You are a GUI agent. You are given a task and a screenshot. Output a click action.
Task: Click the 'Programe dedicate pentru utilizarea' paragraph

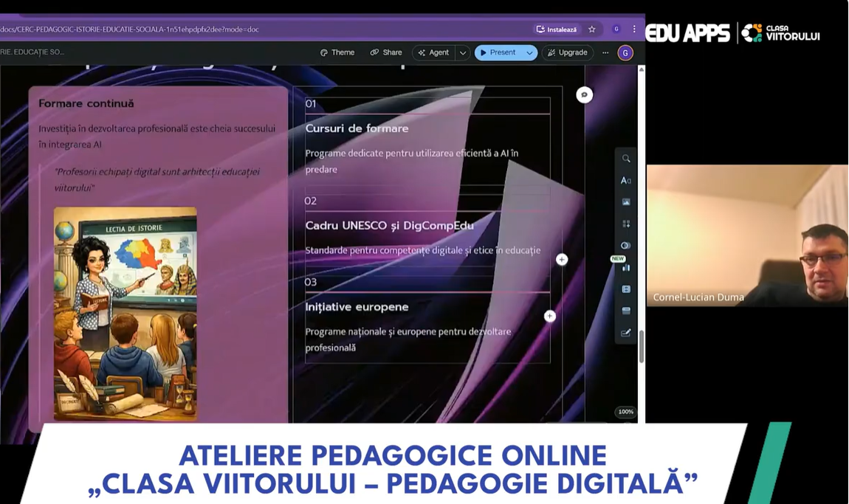pos(412,162)
